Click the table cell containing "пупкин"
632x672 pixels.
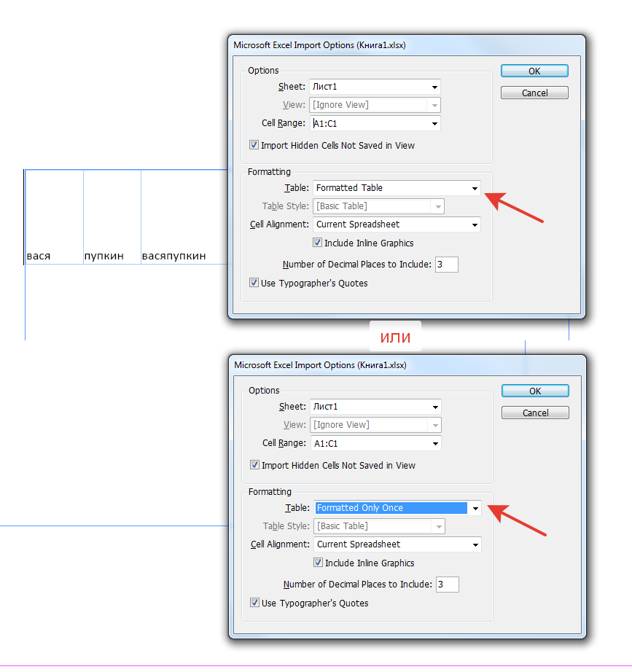pyautogui.click(x=112, y=217)
